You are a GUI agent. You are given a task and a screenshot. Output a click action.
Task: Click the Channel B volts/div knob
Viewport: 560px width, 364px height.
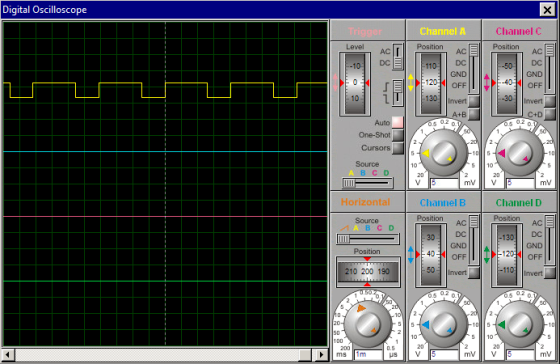(x=443, y=324)
